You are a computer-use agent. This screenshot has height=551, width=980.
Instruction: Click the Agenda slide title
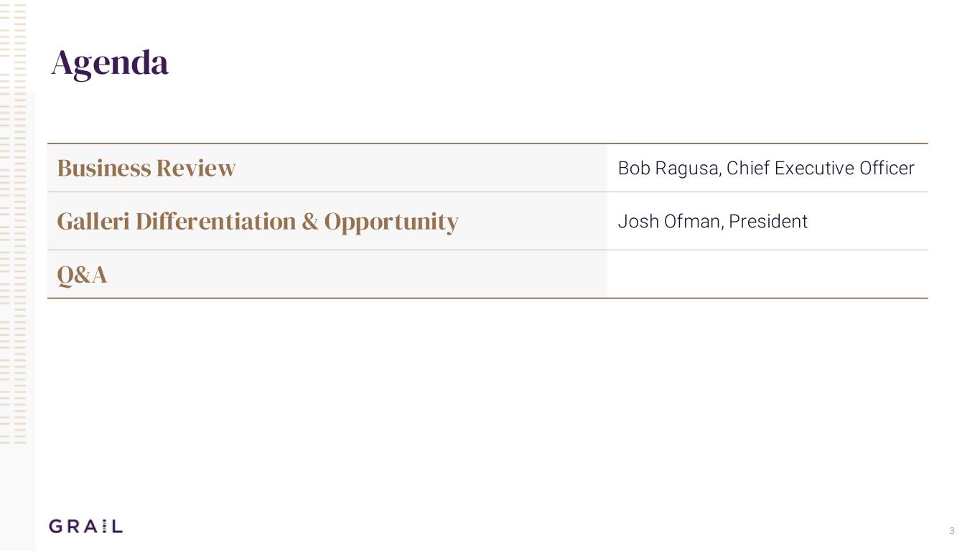coord(110,63)
